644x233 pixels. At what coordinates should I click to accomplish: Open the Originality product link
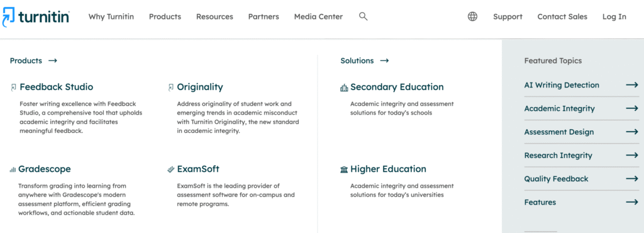pyautogui.click(x=200, y=87)
